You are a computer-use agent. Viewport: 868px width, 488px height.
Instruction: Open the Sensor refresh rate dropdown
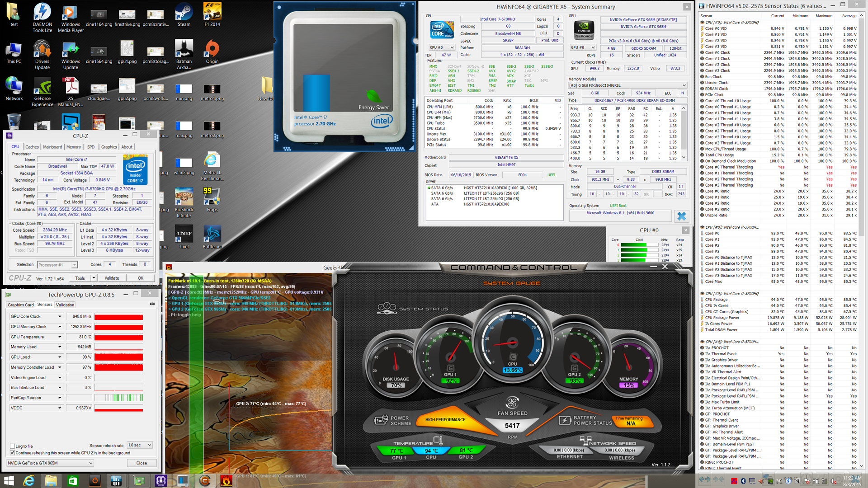(140, 445)
